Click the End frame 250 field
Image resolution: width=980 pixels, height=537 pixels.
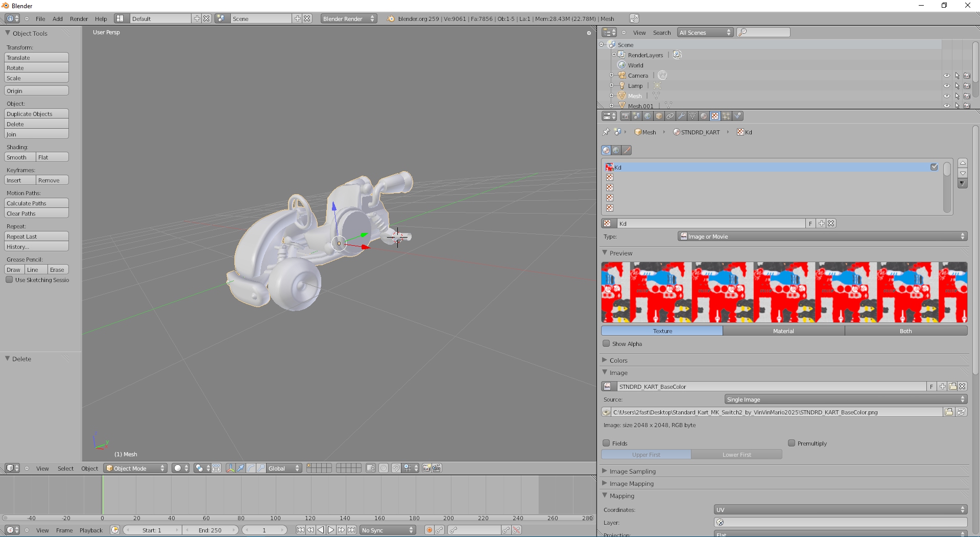pyautogui.click(x=210, y=530)
